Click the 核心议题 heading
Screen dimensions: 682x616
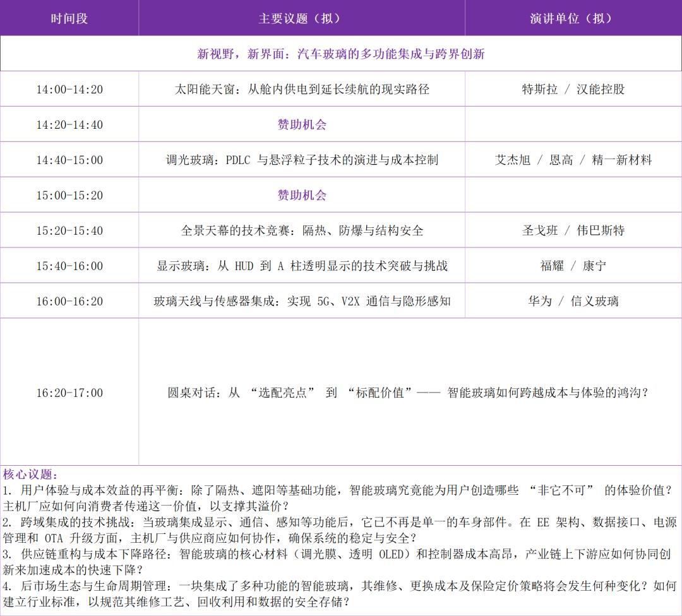coord(30,474)
